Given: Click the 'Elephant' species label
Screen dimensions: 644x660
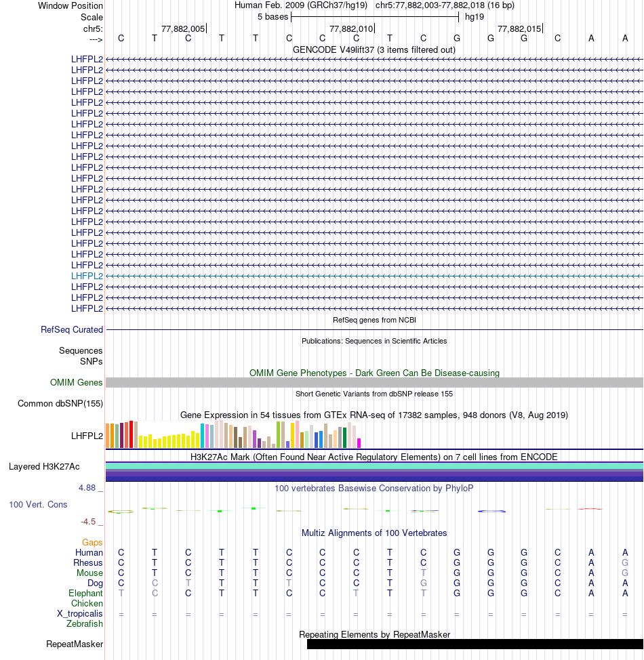Looking at the screenshot, I should pos(86,593).
